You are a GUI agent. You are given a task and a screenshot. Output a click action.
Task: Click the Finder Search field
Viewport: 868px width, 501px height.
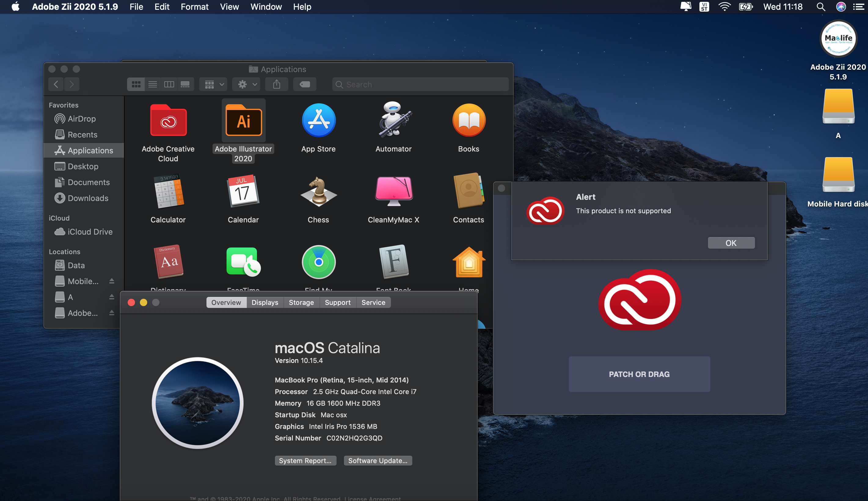click(x=420, y=84)
